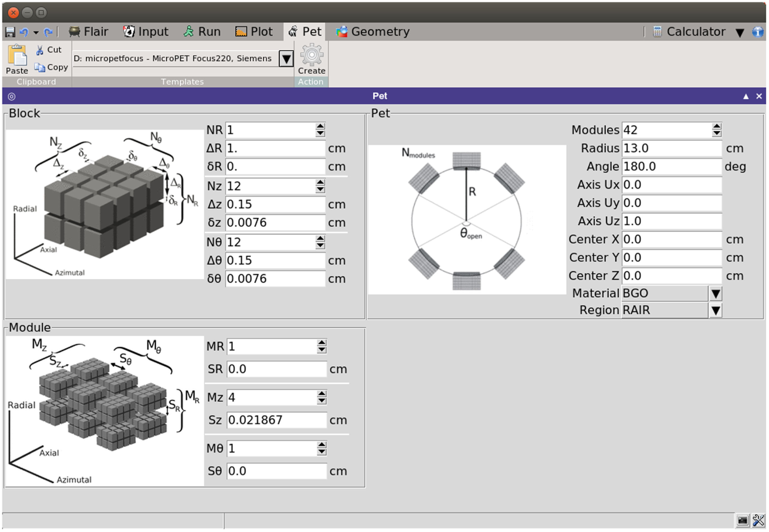Click the terminal icon in status bar
769x532 pixels.
tap(742, 520)
